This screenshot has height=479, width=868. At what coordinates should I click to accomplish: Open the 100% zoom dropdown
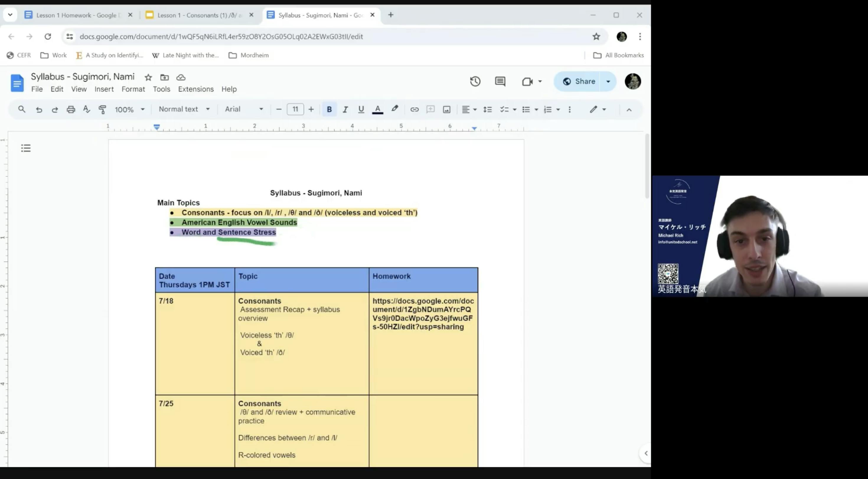click(x=129, y=109)
